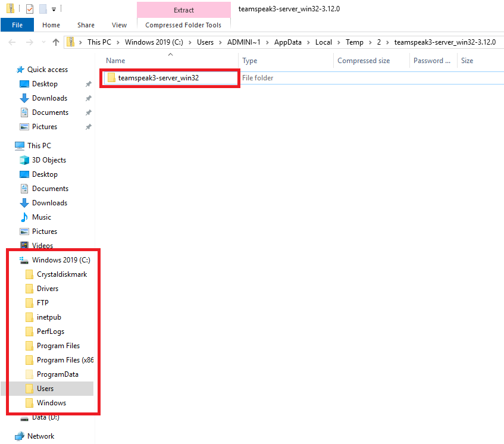
Task: Sort by Password column header
Action: point(433,61)
